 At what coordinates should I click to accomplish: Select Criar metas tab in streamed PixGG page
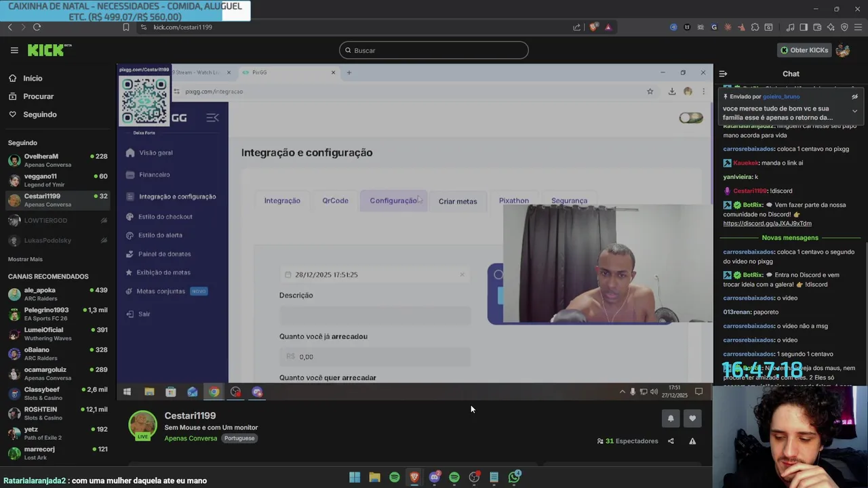point(458,201)
